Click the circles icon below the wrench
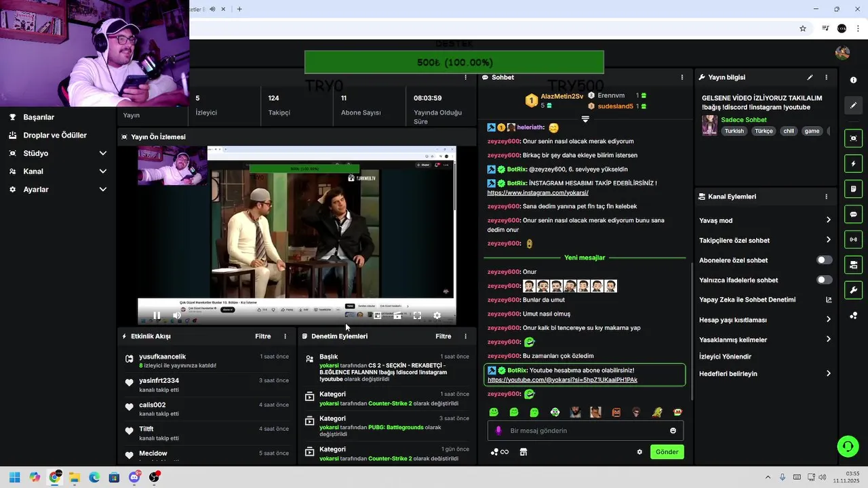 coord(853,315)
